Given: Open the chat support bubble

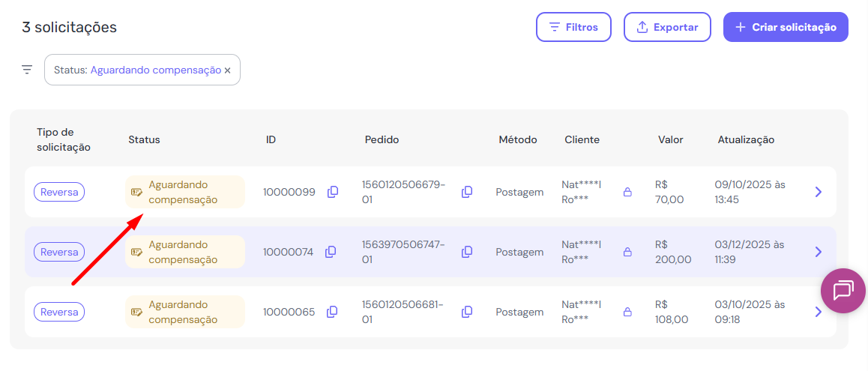Looking at the screenshot, I should pos(843,290).
